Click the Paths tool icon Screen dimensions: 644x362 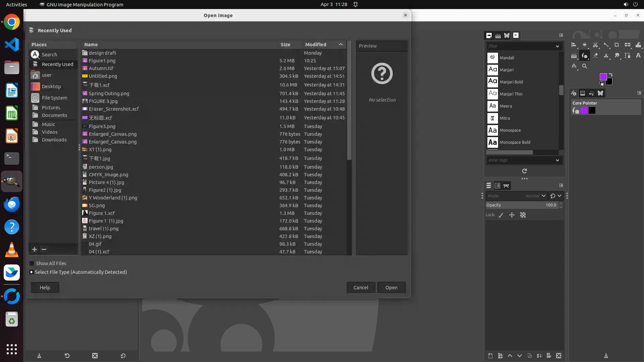[627, 56]
